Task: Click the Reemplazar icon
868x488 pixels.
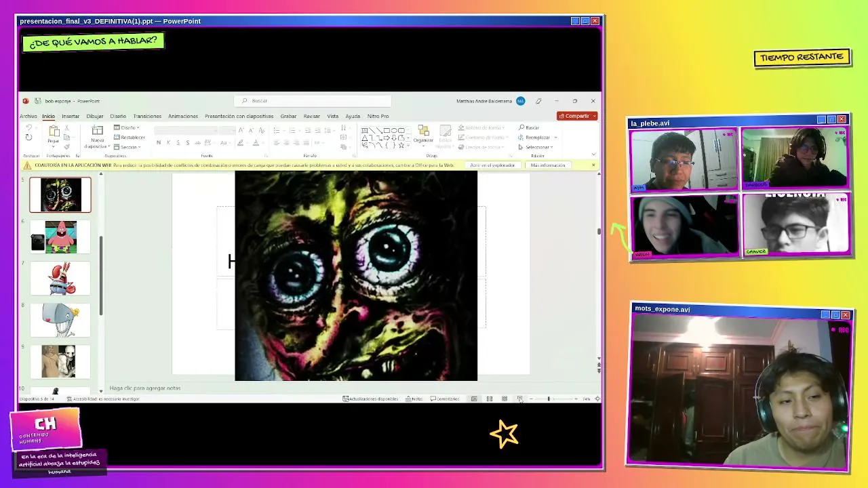Action: (x=521, y=137)
